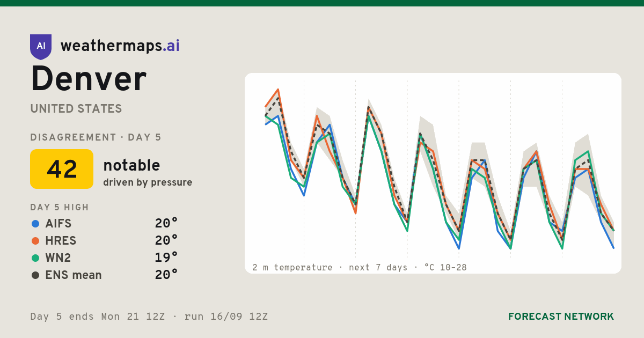The width and height of the screenshot is (644, 338).
Task: Open the FORECAST NETWORK link
Action: pos(561,317)
